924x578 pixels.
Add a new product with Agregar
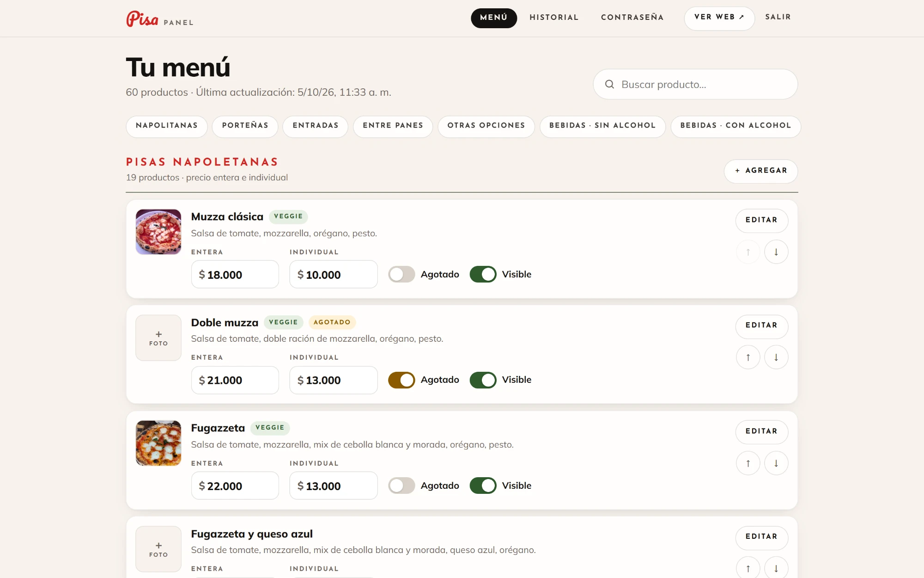pyautogui.click(x=760, y=171)
